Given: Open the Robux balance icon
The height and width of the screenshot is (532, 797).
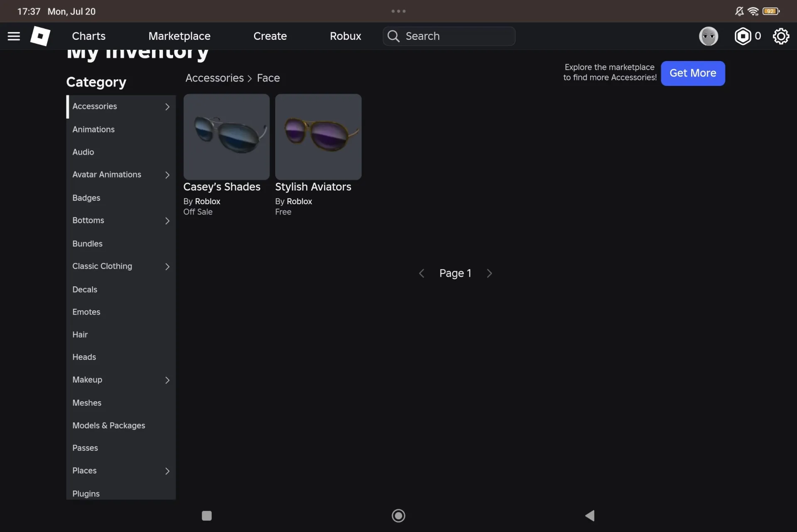Looking at the screenshot, I should 743,36.
